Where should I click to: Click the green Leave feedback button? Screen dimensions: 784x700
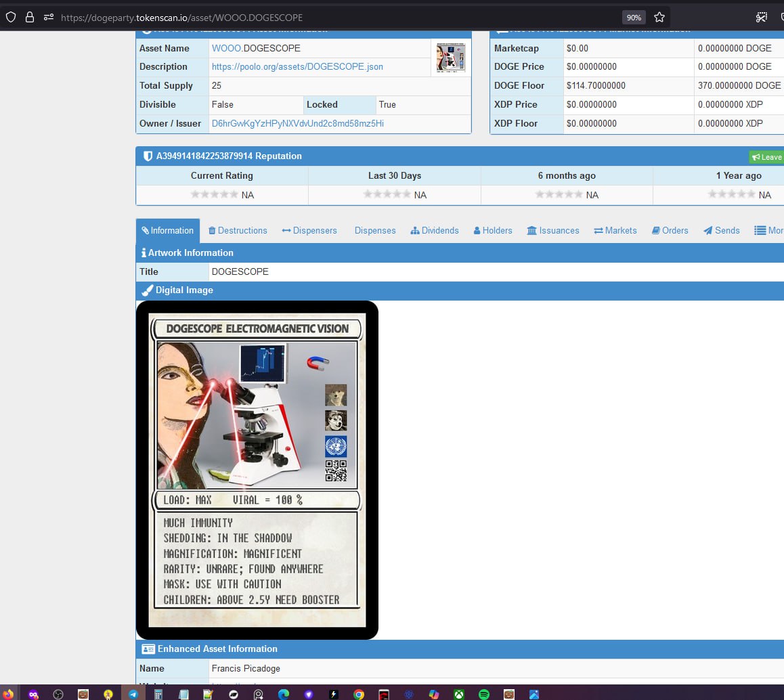(x=766, y=157)
